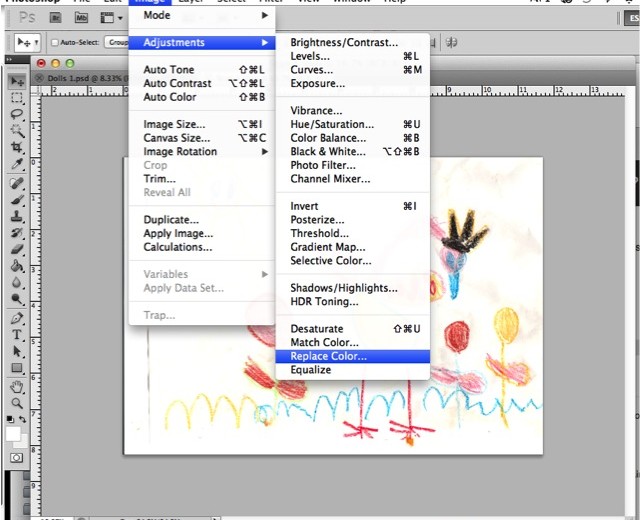Click the Photoshop Ps logo icon
Screen dimensions: 640x520
(27, 18)
